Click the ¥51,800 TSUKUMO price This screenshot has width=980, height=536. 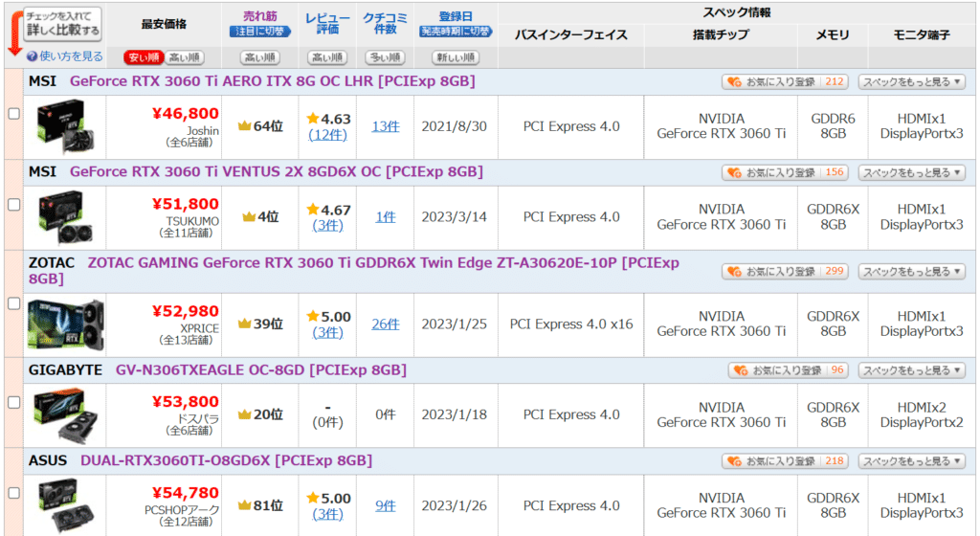(x=186, y=204)
